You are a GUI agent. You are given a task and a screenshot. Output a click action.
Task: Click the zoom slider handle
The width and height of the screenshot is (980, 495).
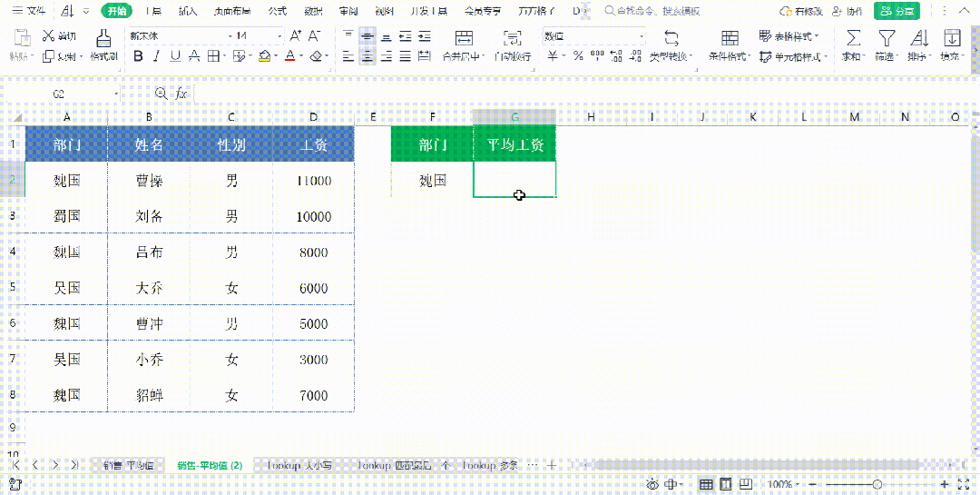(x=877, y=484)
